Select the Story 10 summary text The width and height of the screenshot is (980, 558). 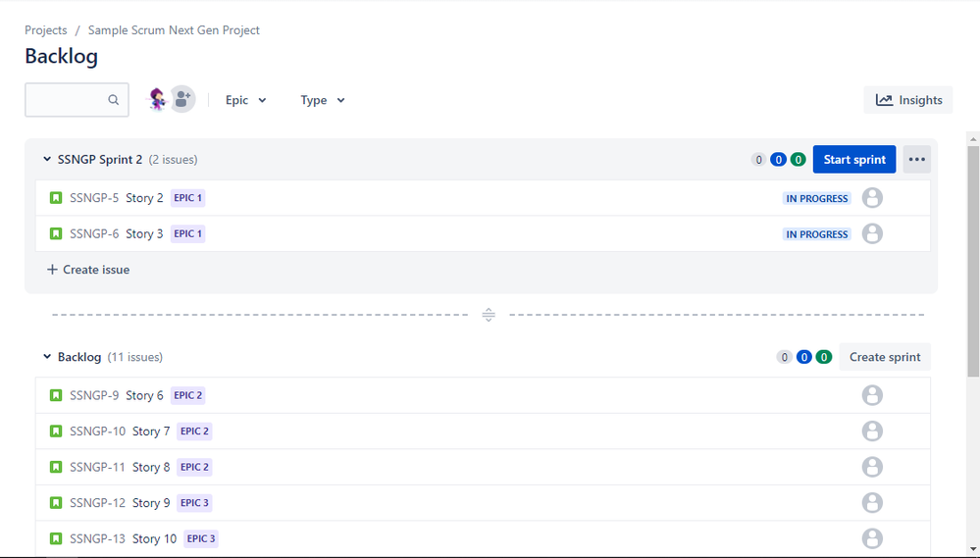coord(154,538)
